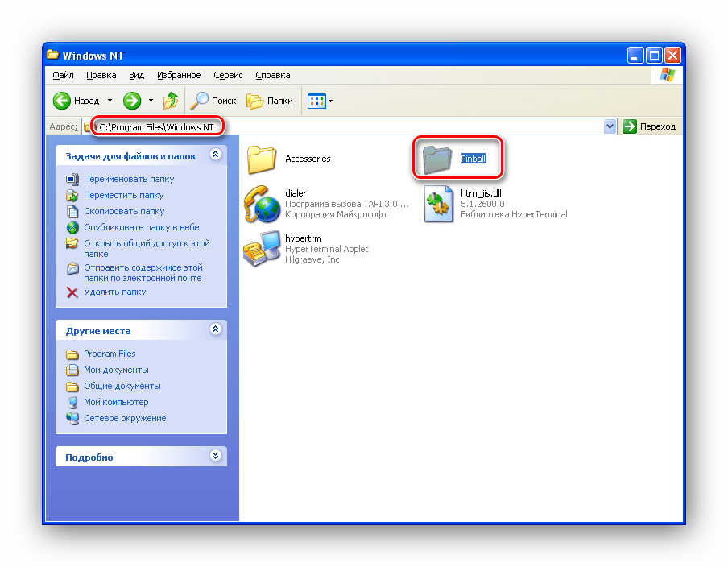
Task: Open the Избранное menu
Action: tap(179, 75)
